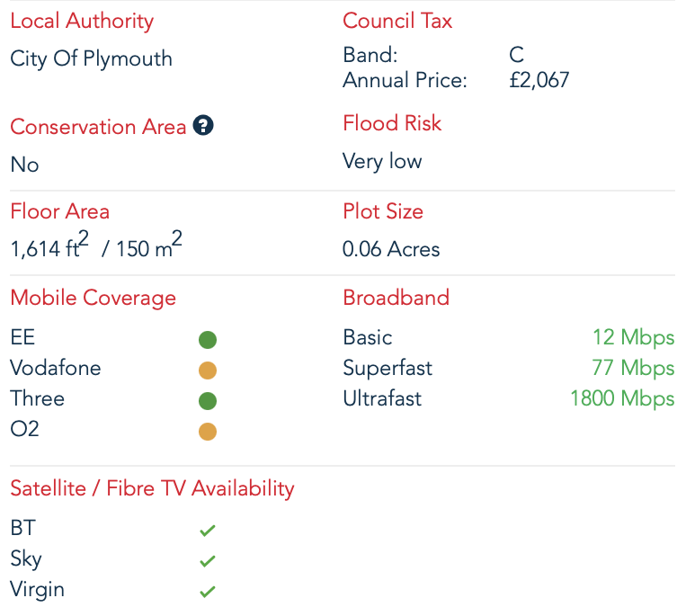Click the 0.06 Acres plot size value
Image resolution: width=686 pixels, height=616 pixels.
click(x=391, y=249)
